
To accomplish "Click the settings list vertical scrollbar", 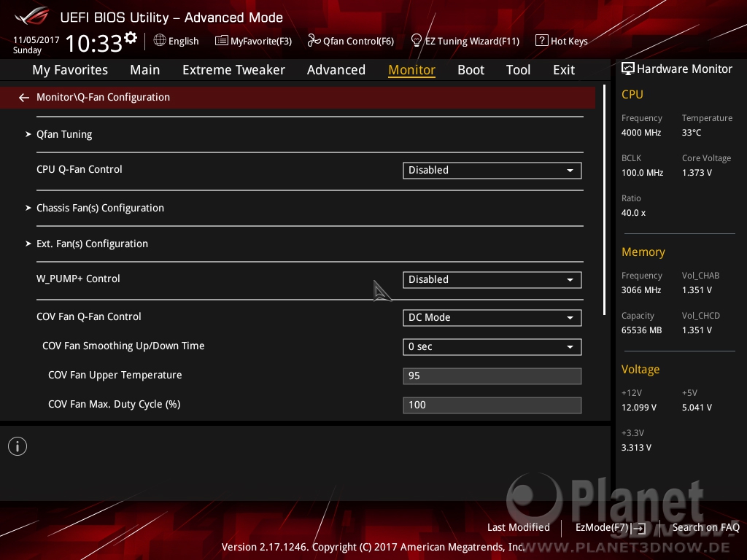I will click(x=604, y=200).
